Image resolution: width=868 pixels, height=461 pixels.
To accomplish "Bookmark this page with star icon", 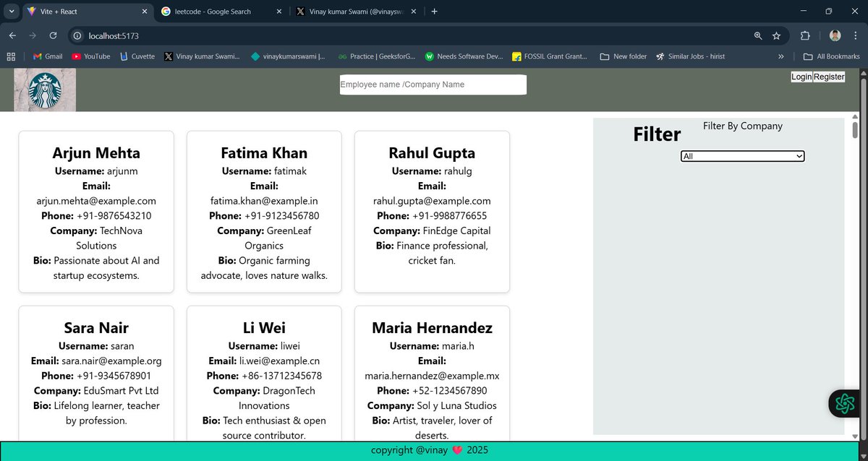I will 776,35.
